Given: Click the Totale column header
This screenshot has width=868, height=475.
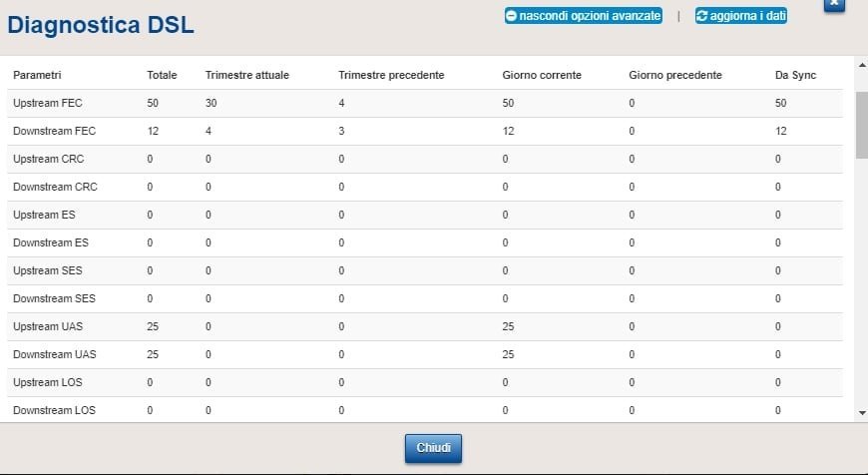Looking at the screenshot, I should click(162, 75).
